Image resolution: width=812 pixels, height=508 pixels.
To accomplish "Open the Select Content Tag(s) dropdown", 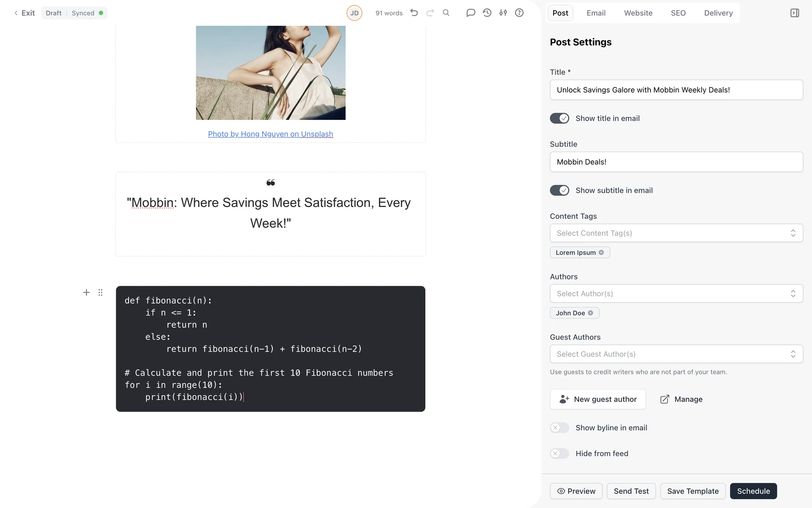I will pyautogui.click(x=676, y=233).
